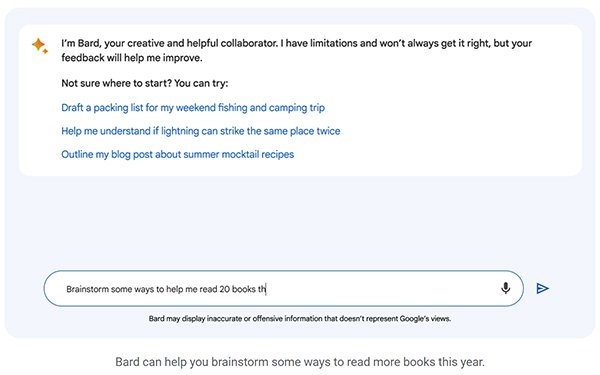Open the packing list suggestion for camping trip
The height and width of the screenshot is (375, 600).
coord(193,108)
